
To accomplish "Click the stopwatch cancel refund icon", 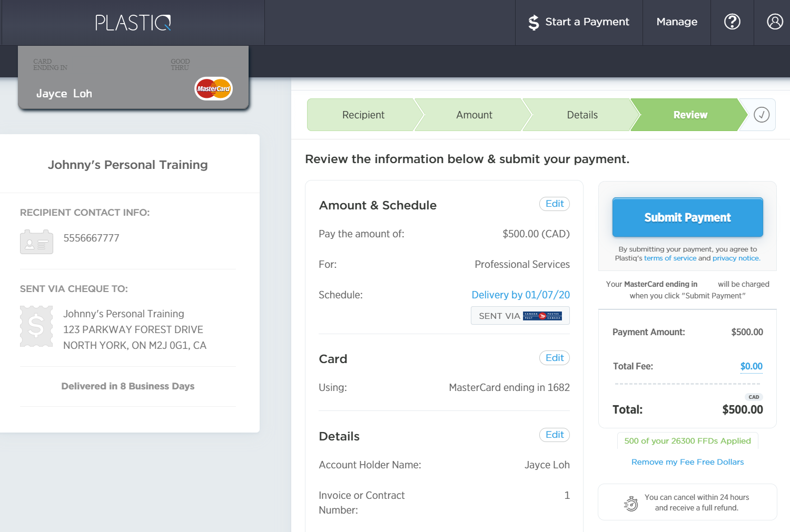I will tap(631, 504).
